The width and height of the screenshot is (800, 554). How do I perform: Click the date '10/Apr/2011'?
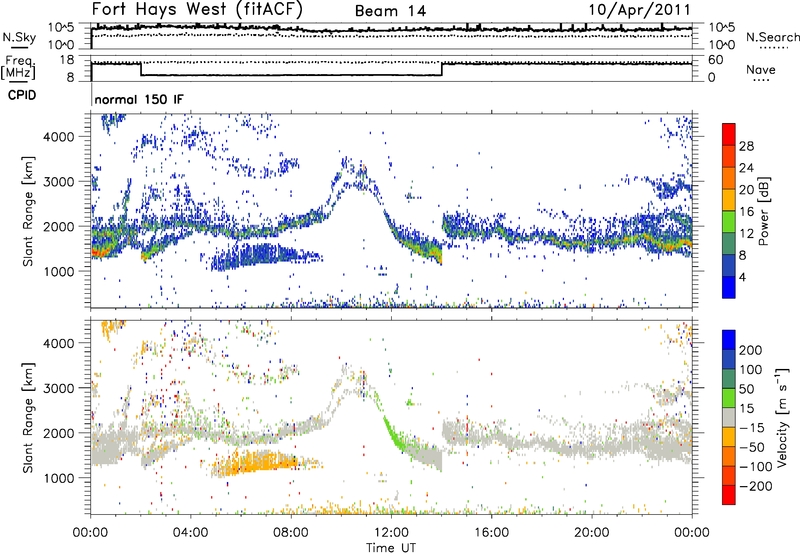[639, 10]
